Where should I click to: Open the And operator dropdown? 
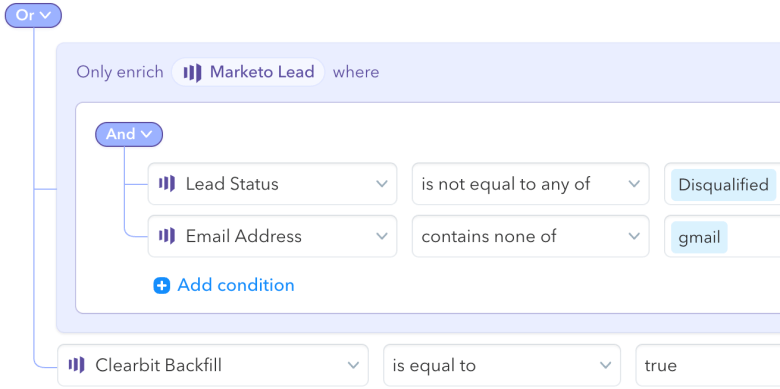pos(129,134)
